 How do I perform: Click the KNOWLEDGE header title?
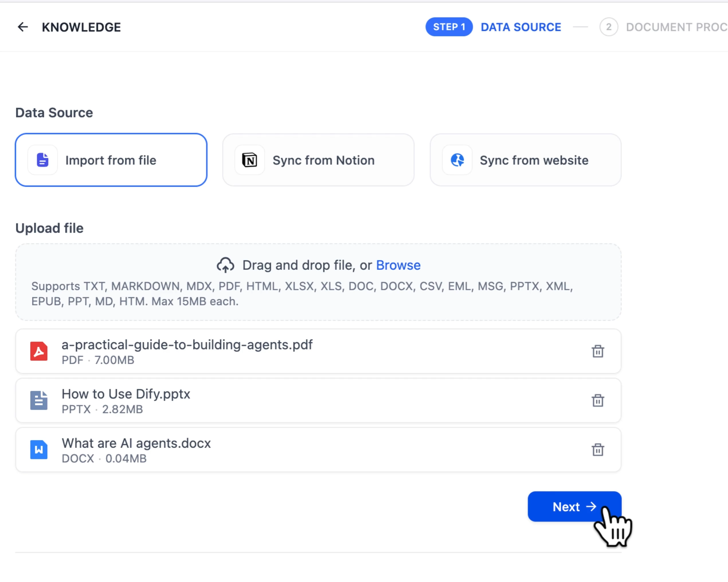(x=81, y=27)
